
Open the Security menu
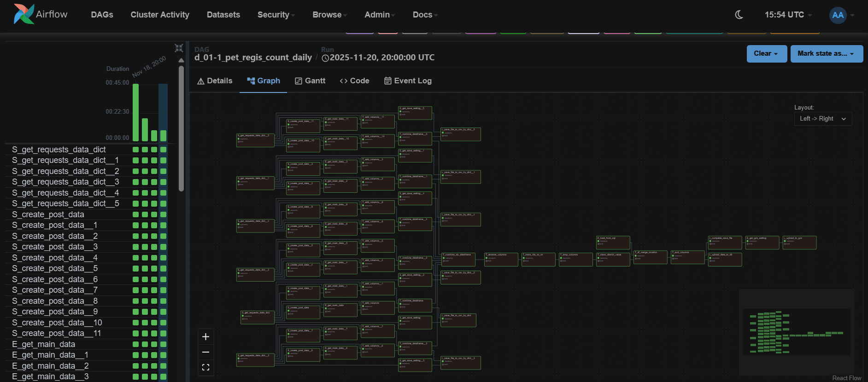pos(276,15)
